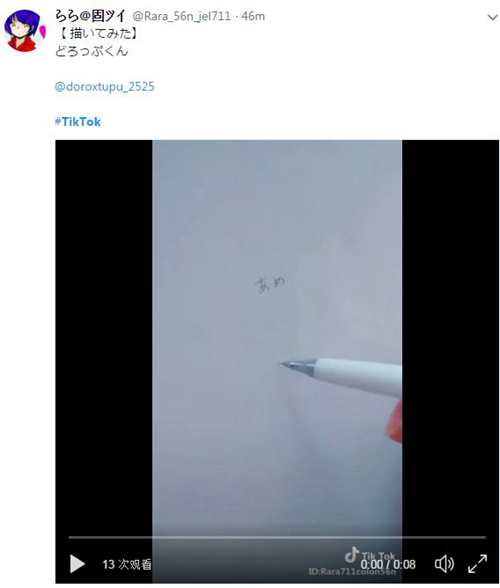Open the @Rara_56n_jel711 handle
This screenshot has height=588, width=500.
(x=181, y=16)
